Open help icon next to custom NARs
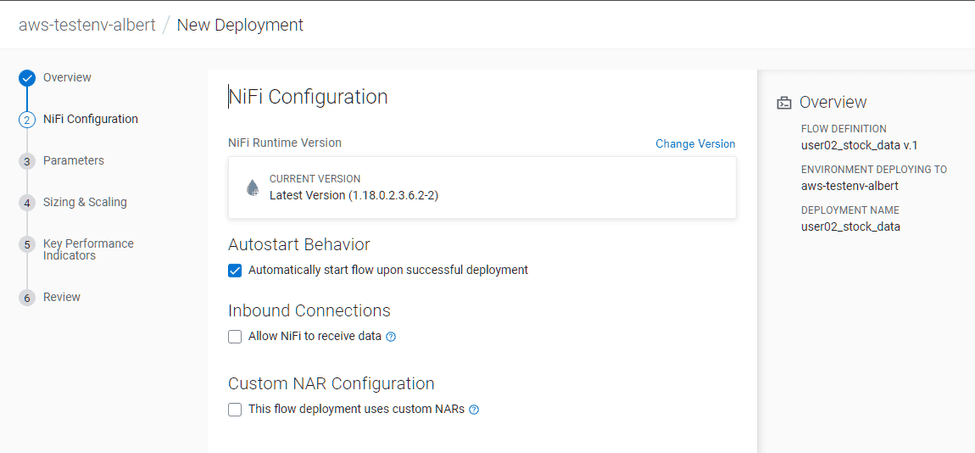 click(x=474, y=410)
